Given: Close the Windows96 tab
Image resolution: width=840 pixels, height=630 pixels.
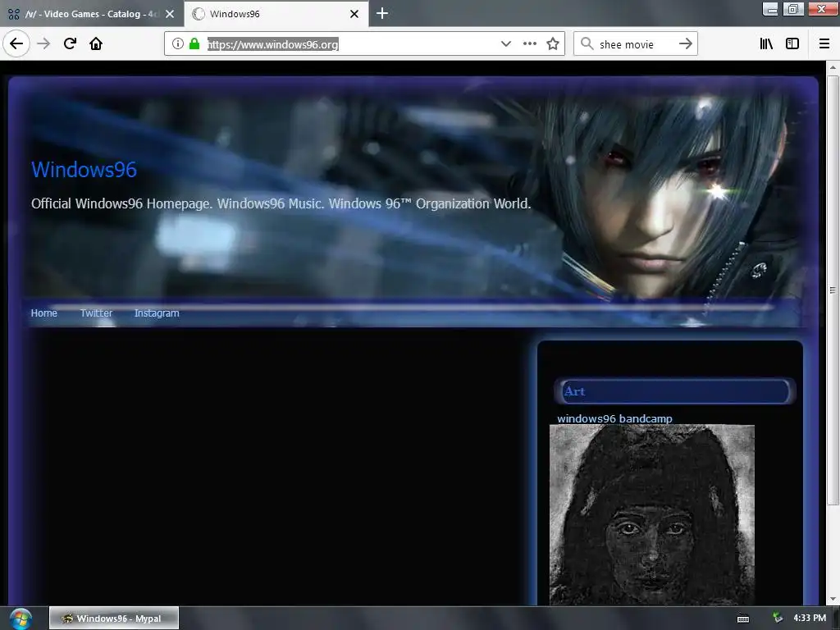Looking at the screenshot, I should click(354, 14).
